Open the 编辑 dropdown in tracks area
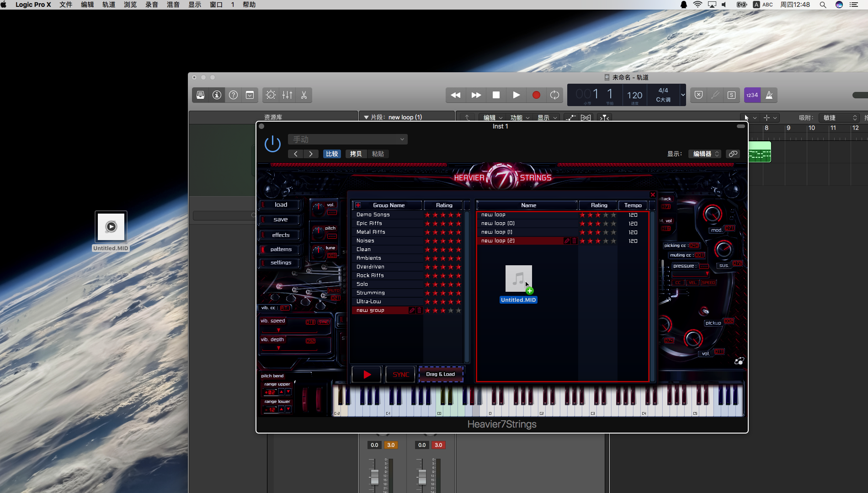 tap(493, 118)
